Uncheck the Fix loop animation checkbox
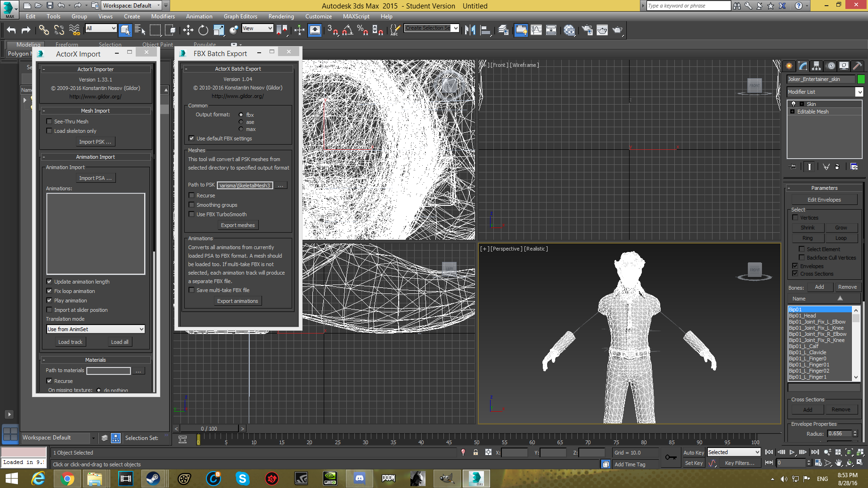 coord(49,291)
